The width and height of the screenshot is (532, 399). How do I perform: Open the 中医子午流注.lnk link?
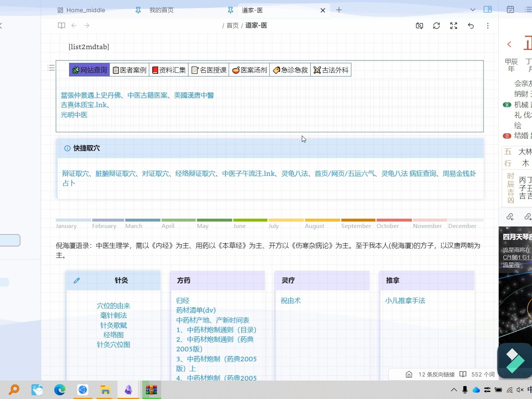[x=248, y=174]
